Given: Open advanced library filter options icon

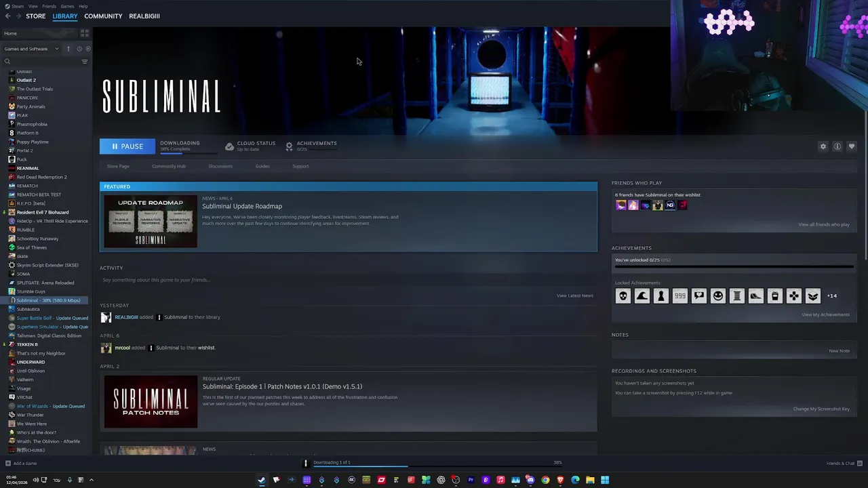Looking at the screenshot, I should tap(85, 62).
